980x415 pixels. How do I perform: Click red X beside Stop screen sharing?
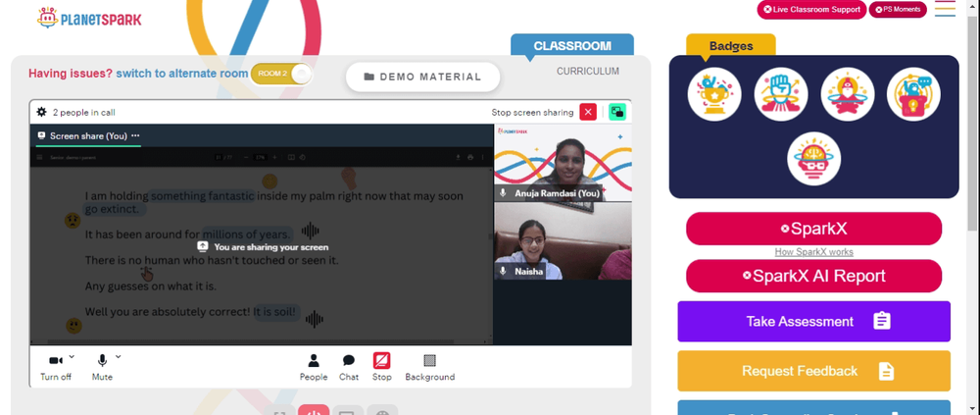(587, 112)
